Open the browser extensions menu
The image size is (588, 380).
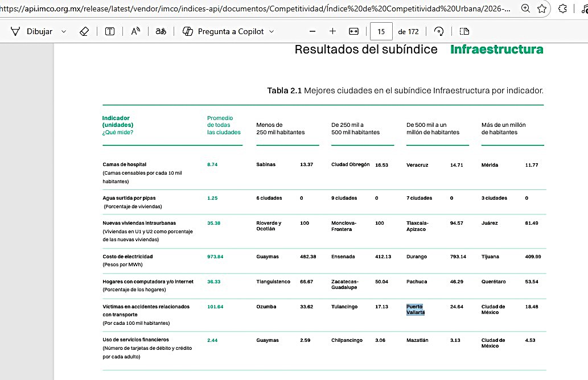[x=562, y=9]
